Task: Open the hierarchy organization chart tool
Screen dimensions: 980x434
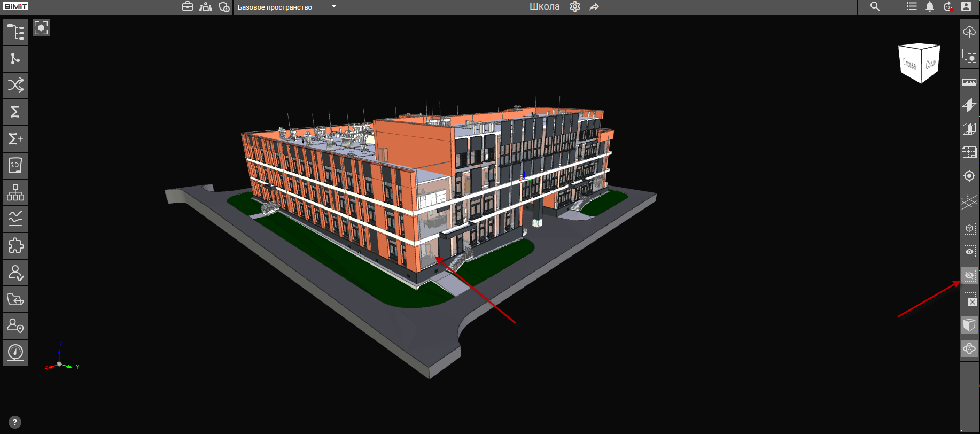Action: point(15,192)
